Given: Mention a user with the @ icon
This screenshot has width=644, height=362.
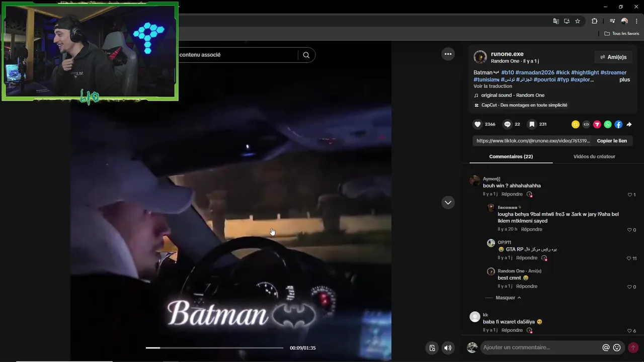Looking at the screenshot, I should coord(606,347).
